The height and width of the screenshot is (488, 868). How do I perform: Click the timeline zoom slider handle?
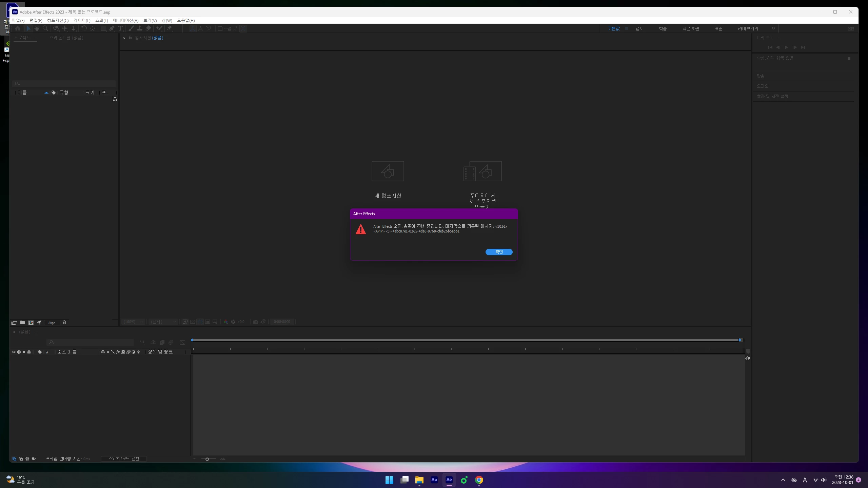tap(207, 459)
